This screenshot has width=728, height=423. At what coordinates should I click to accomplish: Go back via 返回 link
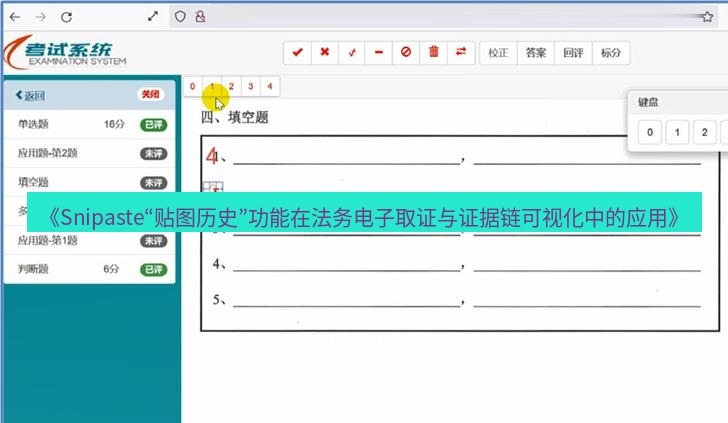tap(30, 96)
